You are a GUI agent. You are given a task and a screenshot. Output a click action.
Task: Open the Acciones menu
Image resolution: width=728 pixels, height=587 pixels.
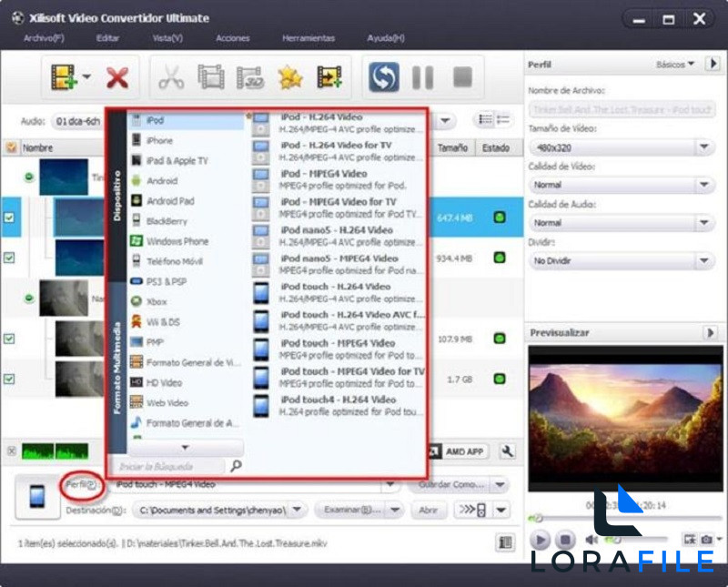(x=233, y=38)
